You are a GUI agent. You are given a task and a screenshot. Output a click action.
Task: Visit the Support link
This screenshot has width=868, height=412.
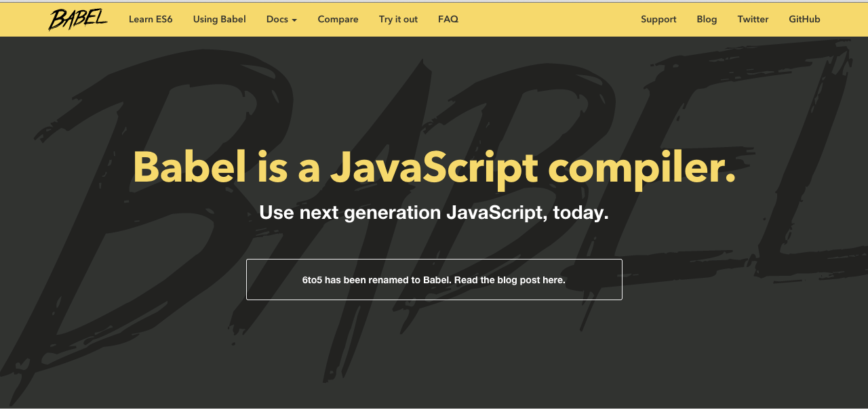(658, 19)
